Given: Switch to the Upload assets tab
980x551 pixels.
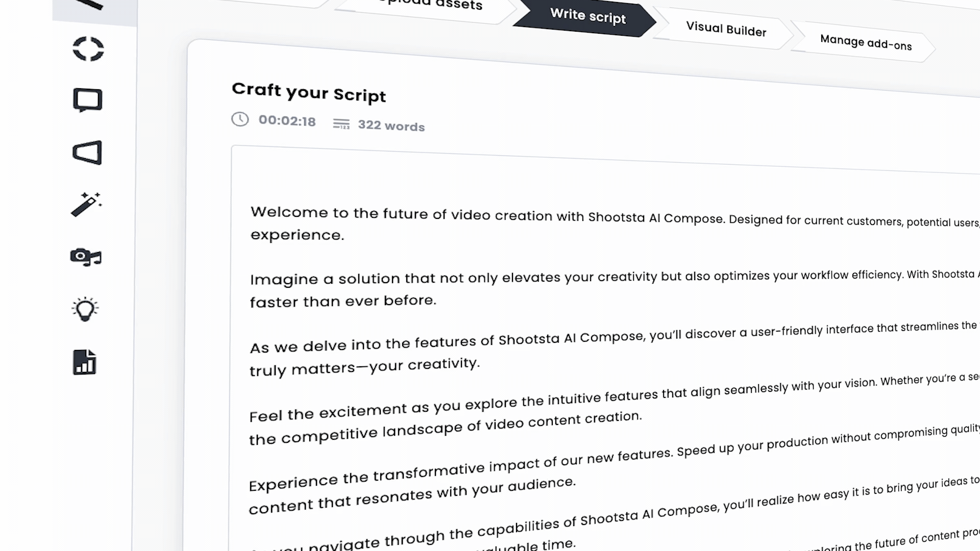Looking at the screenshot, I should [431, 6].
